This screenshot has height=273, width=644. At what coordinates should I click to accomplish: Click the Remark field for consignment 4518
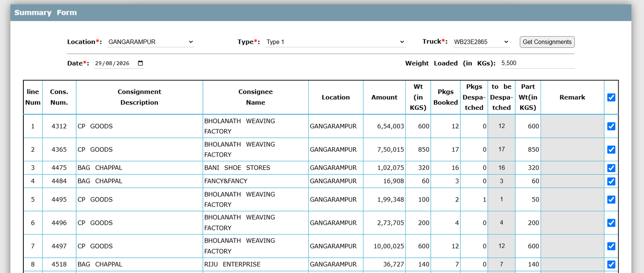click(572, 264)
